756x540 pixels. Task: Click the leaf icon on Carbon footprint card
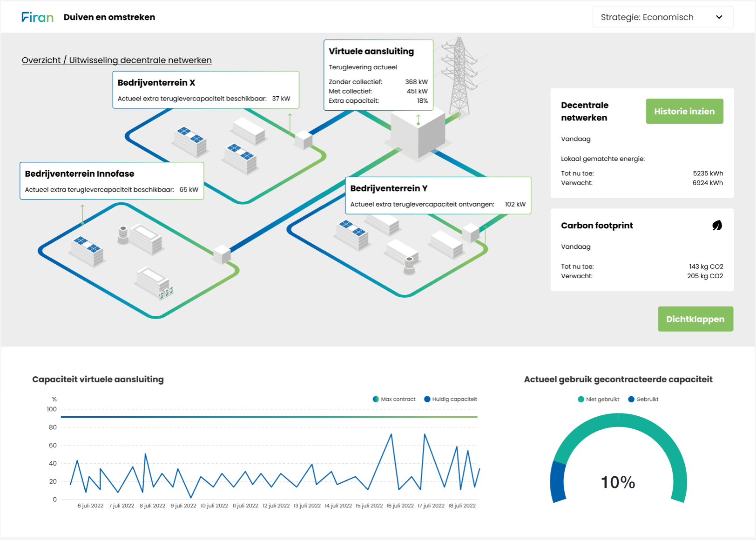click(717, 225)
